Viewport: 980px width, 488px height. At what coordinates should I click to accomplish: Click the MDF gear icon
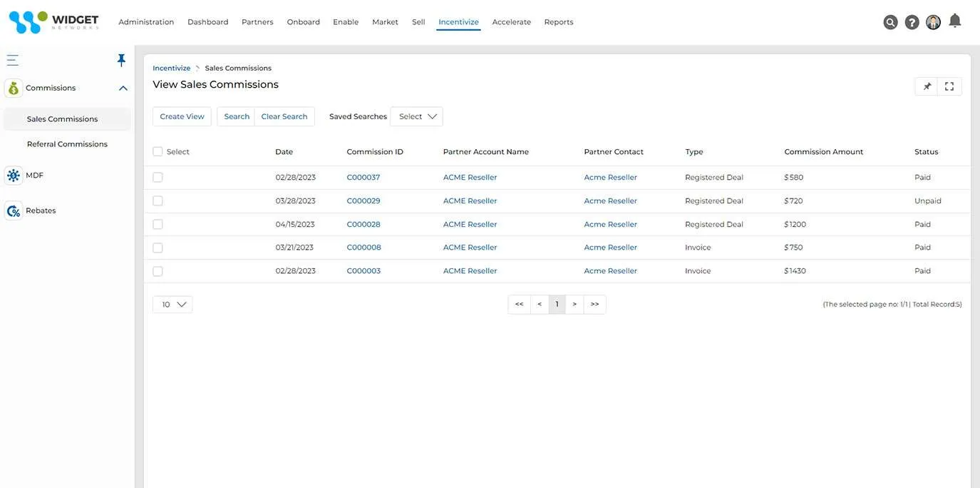click(14, 176)
